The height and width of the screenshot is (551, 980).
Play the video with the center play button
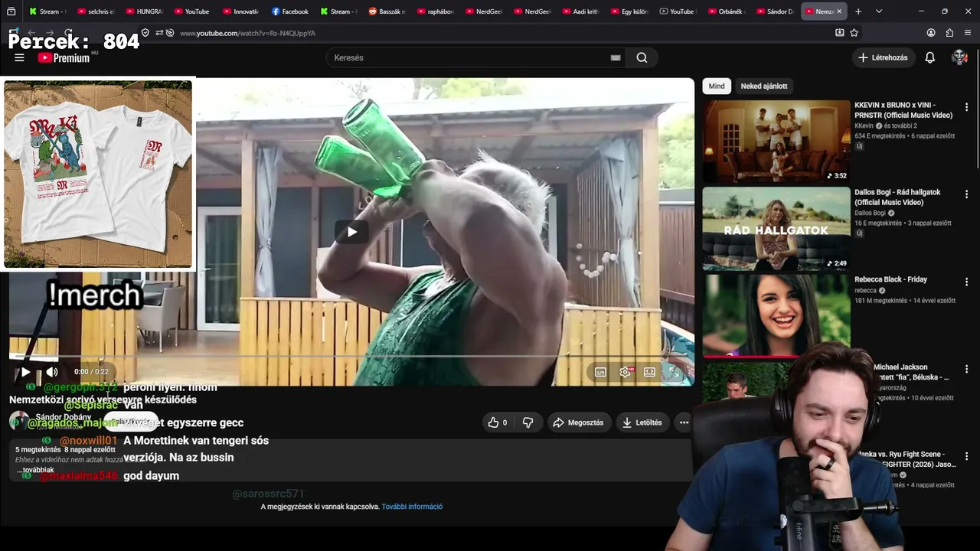click(351, 232)
